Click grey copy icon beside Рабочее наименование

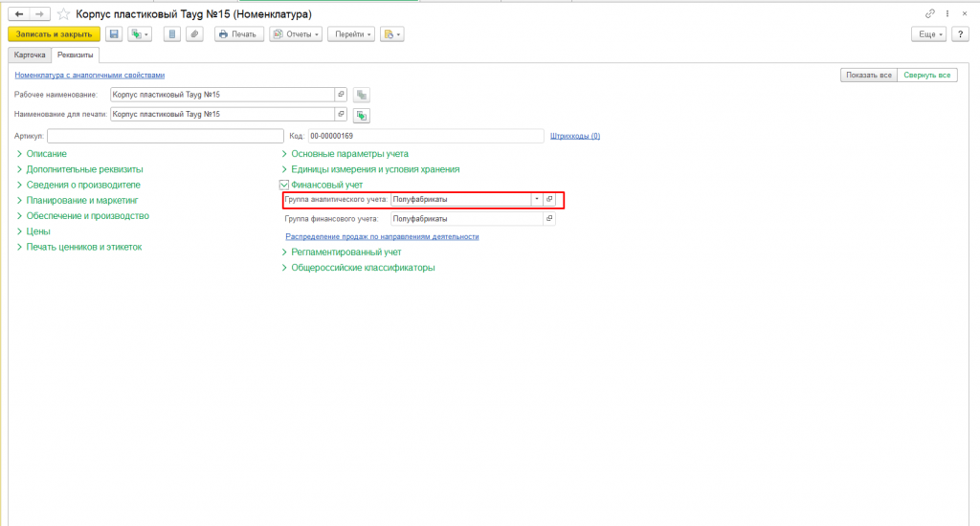tap(361, 95)
